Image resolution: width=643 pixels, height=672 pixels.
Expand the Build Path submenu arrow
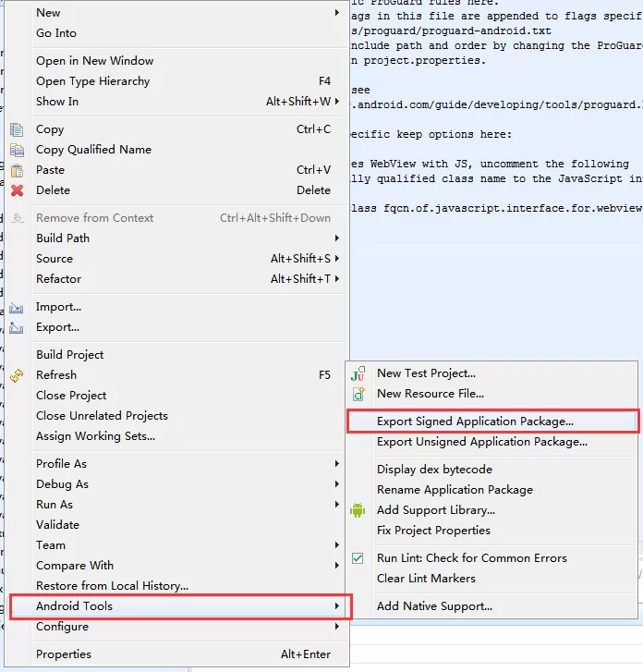337,238
